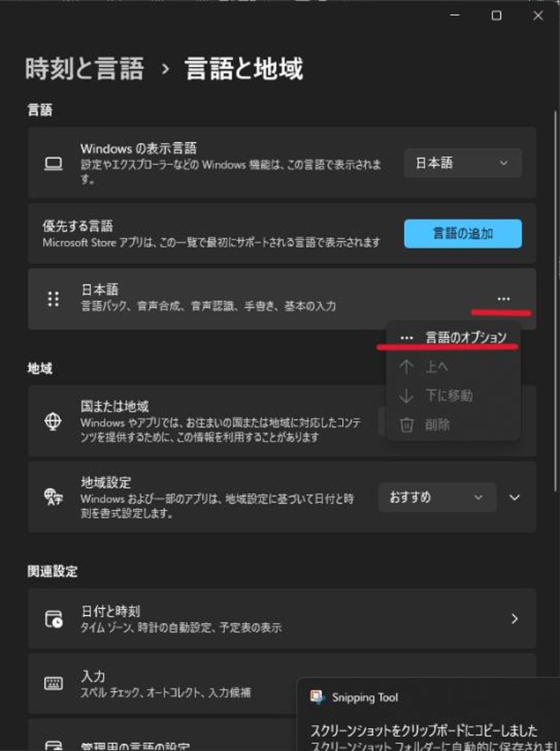The image size is (560, 751).
Task: Click the 言語の追加 button
Action: (x=462, y=233)
